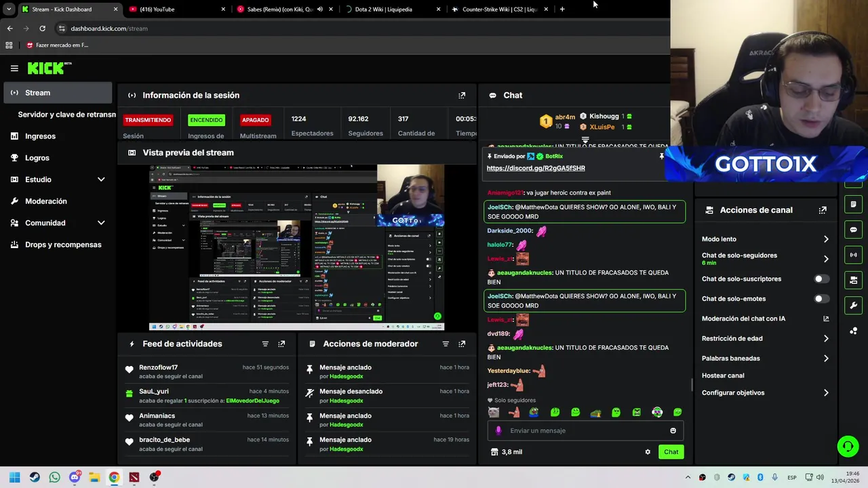Click the stream preview thumbnail
This screenshot has height=488, width=868.
297,247
